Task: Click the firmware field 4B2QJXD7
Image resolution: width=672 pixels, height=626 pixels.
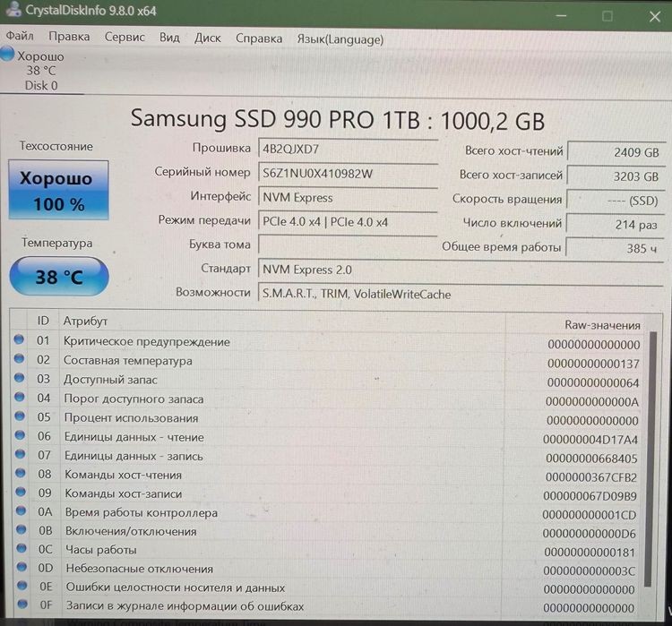Action: (x=348, y=149)
